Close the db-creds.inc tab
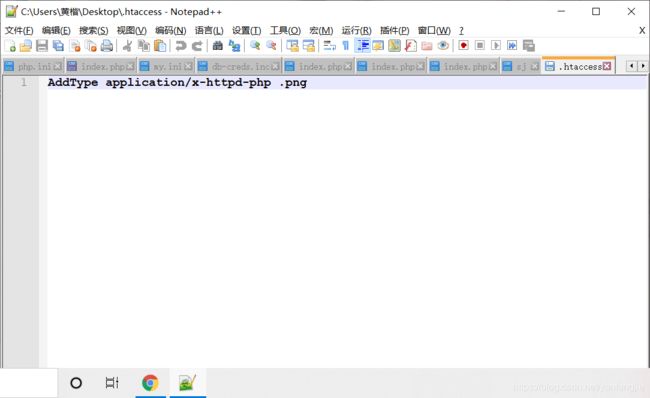This screenshot has width=650, height=398. tap(275, 66)
